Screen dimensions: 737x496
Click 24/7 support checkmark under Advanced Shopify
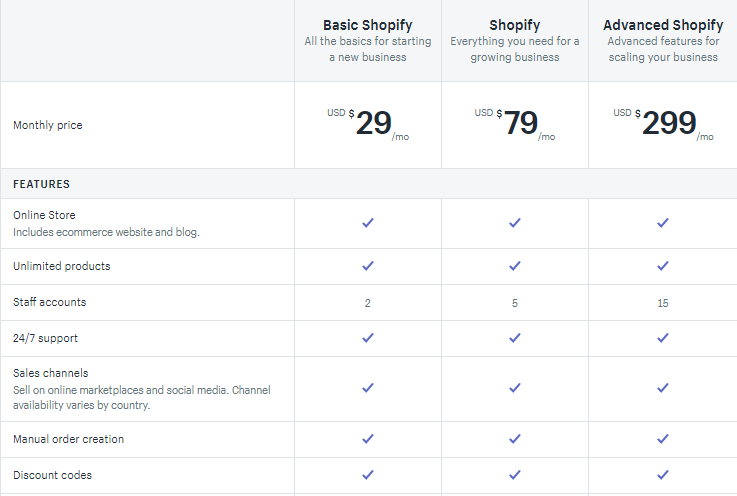click(663, 338)
